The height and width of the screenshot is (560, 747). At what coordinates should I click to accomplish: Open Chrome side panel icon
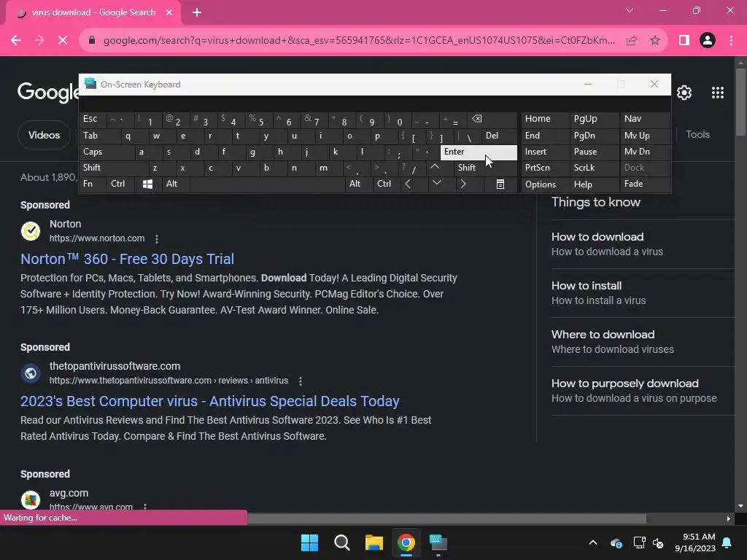(x=684, y=41)
